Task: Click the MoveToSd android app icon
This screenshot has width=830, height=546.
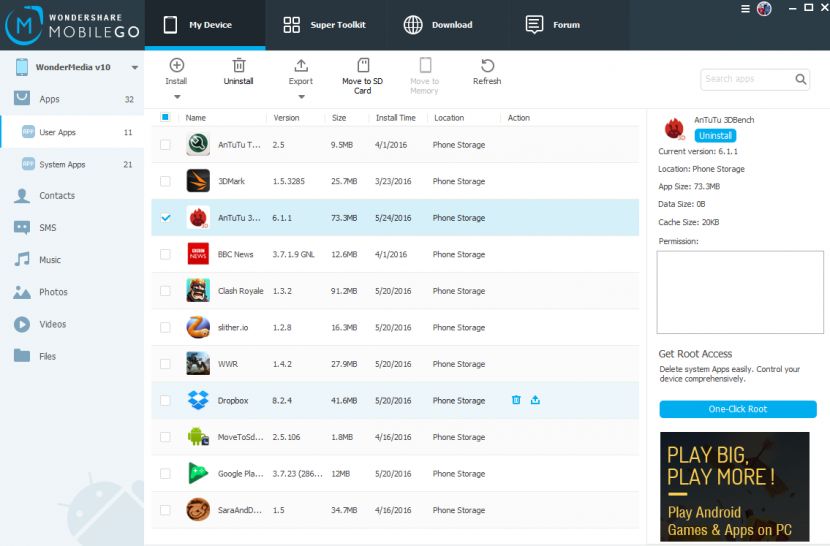Action: pos(198,437)
